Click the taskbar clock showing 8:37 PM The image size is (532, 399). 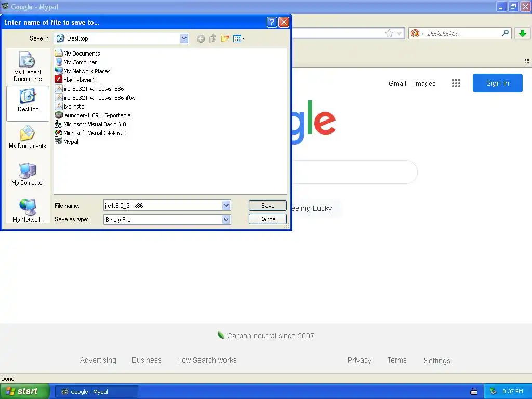click(513, 392)
